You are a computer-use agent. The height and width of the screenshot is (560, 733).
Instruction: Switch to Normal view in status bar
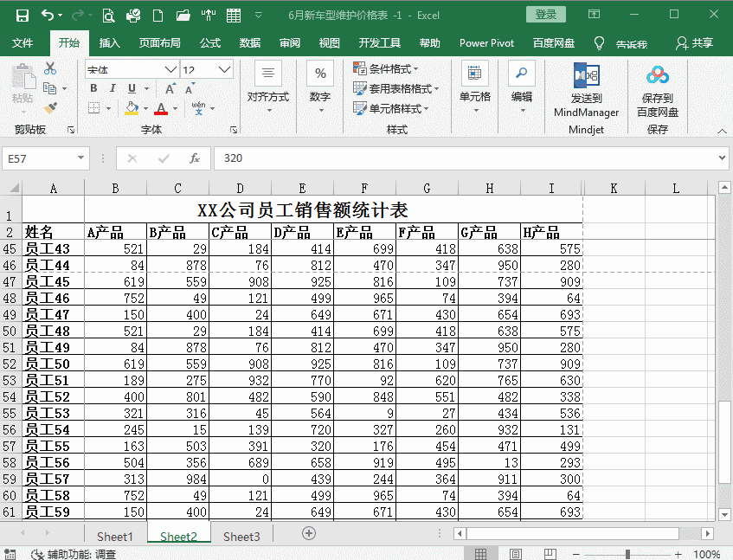(480, 554)
